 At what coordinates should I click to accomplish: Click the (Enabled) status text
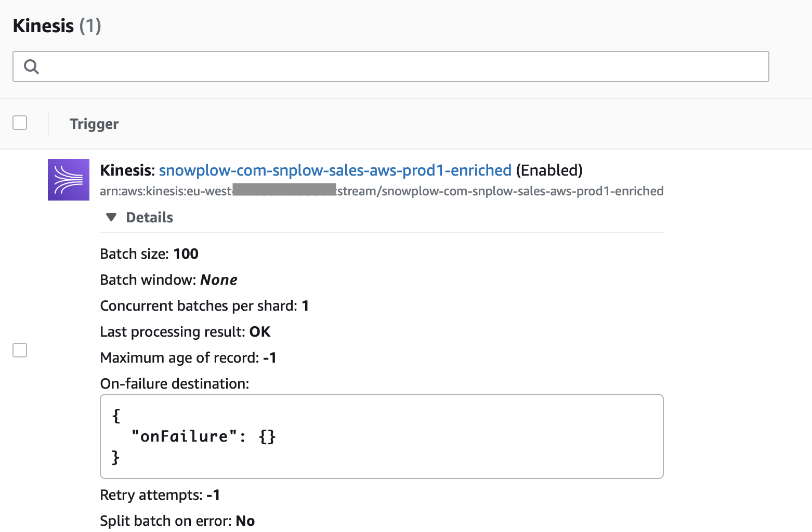click(x=549, y=170)
